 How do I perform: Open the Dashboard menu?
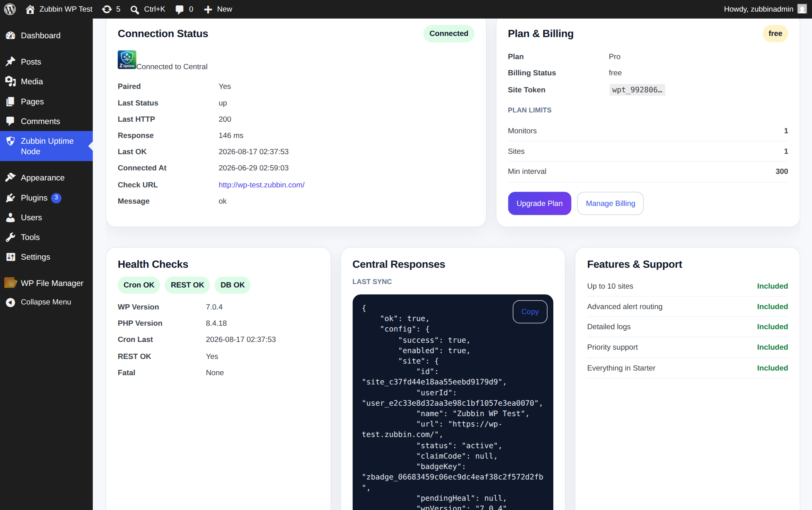click(x=46, y=36)
